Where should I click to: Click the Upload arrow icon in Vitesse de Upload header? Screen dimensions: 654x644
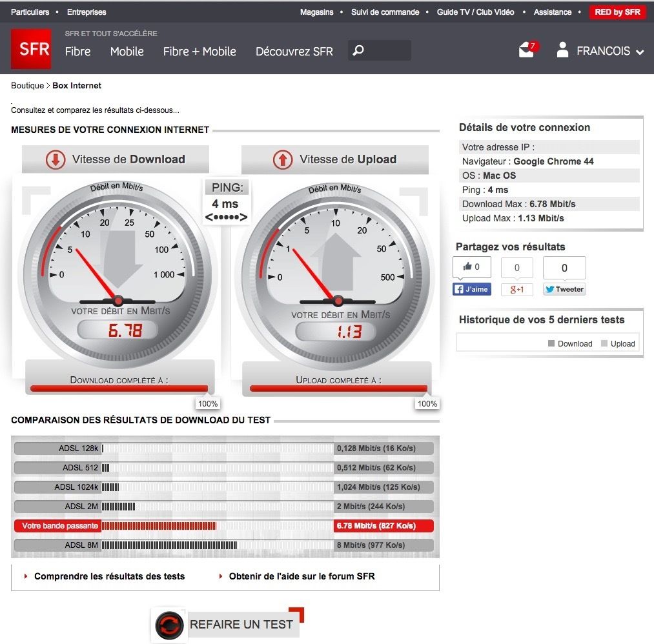[x=283, y=159]
